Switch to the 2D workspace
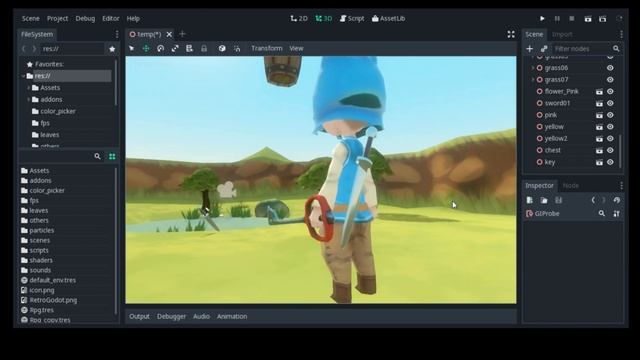The width and height of the screenshot is (640, 360). [x=299, y=18]
